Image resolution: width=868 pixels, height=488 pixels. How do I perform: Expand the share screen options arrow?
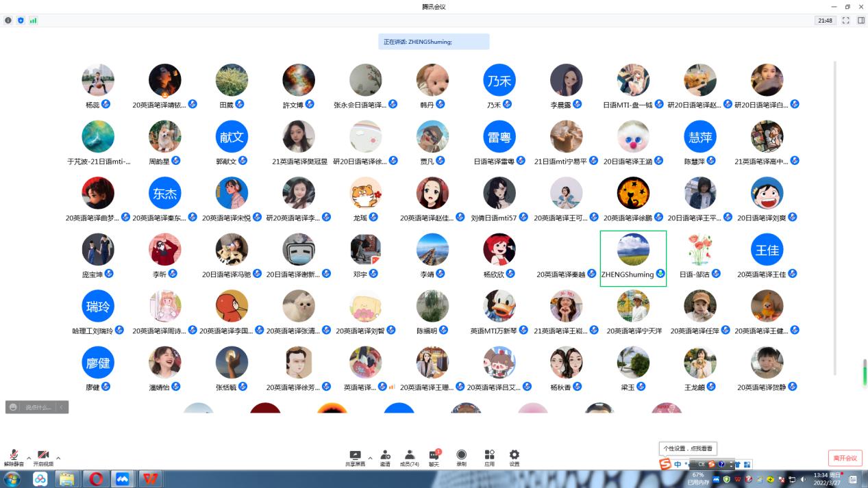(370, 458)
